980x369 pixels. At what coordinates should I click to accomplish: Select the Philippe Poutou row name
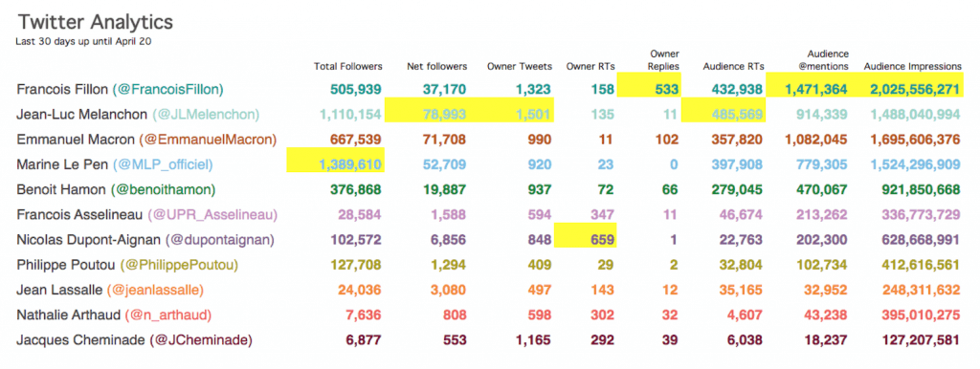66,266
